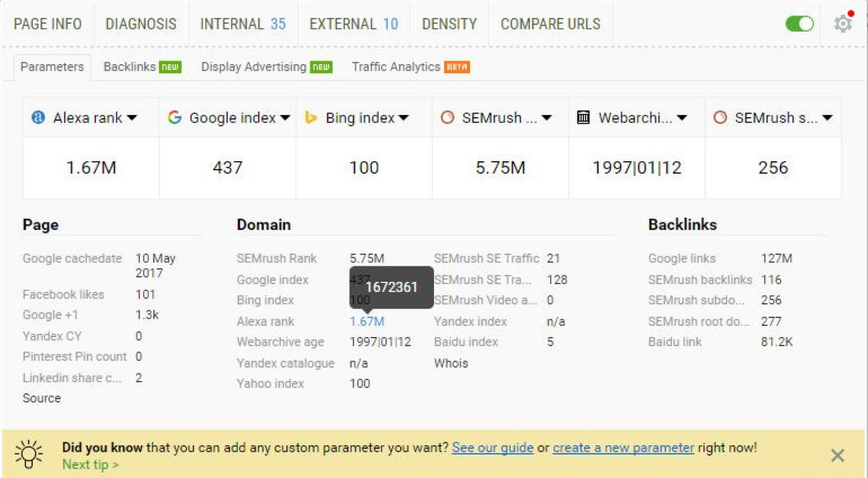Open the settings gear icon
The width and height of the screenshot is (868, 478).
tap(843, 24)
